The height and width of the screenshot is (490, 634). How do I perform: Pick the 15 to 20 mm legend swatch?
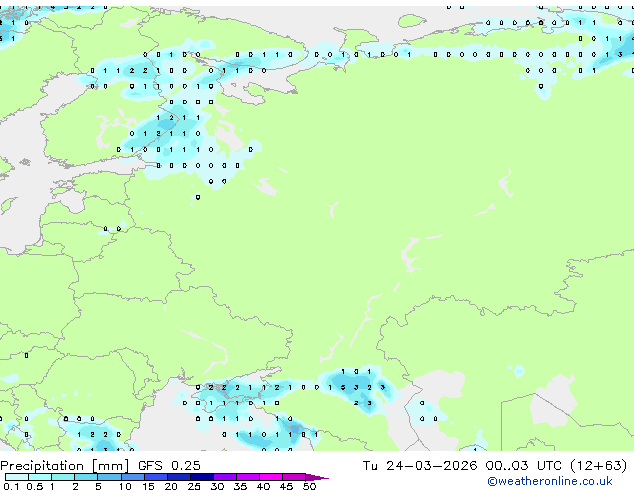point(156,477)
